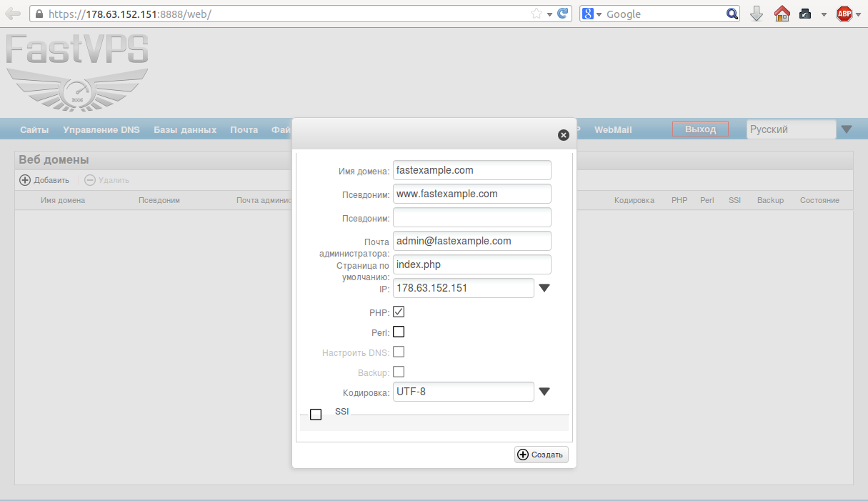Click the disabled Удалить button
Screen dimensions: 868x501
coord(107,180)
